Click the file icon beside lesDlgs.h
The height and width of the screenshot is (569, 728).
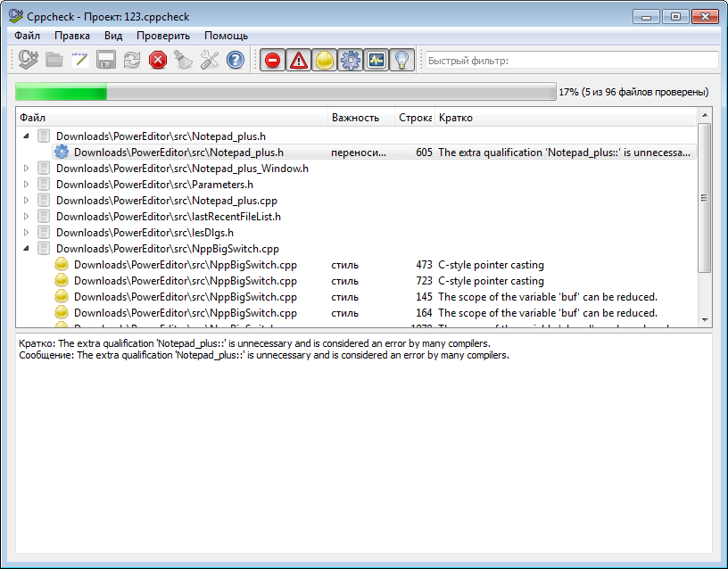tap(44, 232)
